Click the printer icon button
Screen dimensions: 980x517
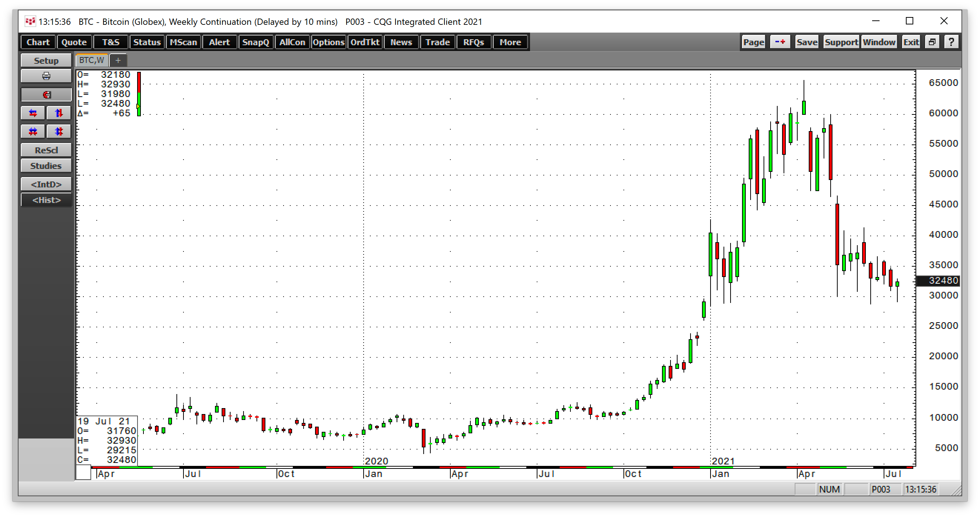46,76
